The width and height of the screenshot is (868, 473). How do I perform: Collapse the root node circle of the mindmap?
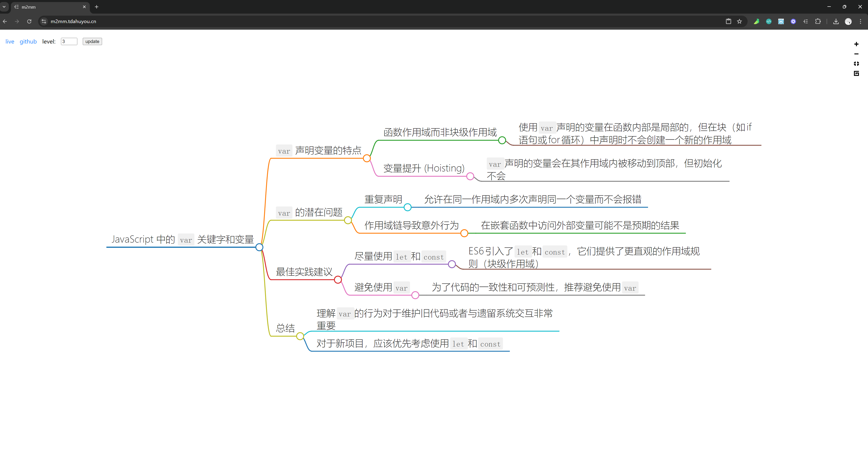coord(259,247)
